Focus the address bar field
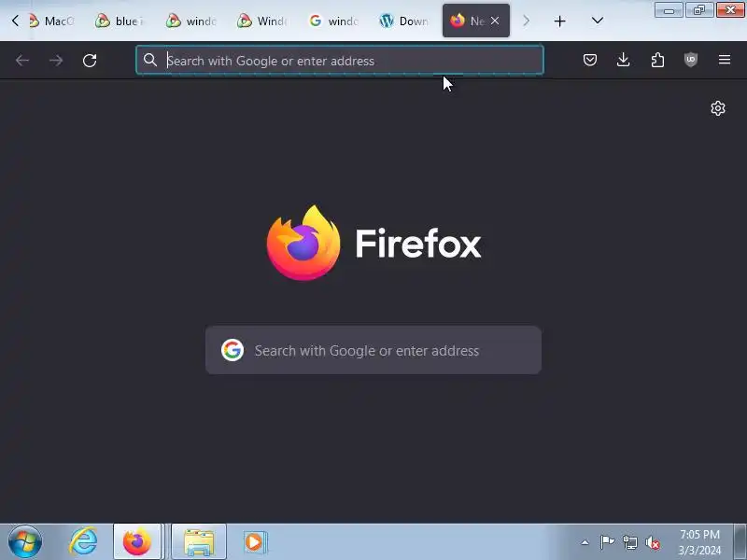The width and height of the screenshot is (747, 560). 340,60
